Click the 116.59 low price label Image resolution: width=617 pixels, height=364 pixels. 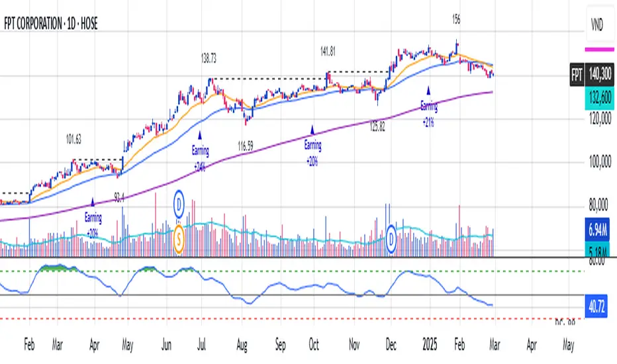(245, 146)
